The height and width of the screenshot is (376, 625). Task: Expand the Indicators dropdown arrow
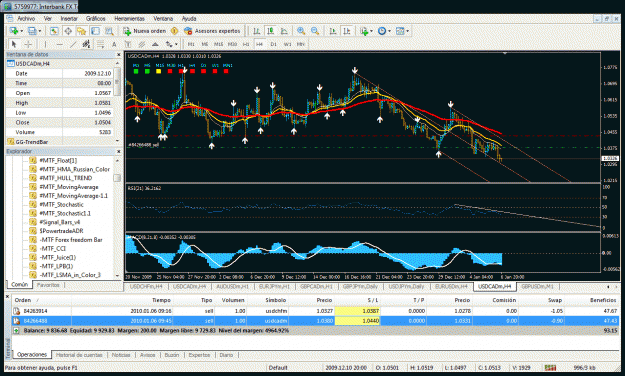371,31
